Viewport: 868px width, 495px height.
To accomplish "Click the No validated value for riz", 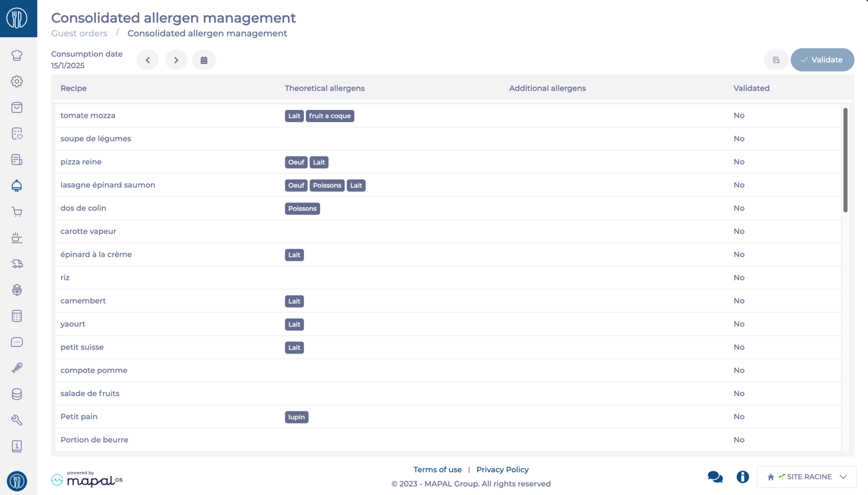I will (739, 278).
